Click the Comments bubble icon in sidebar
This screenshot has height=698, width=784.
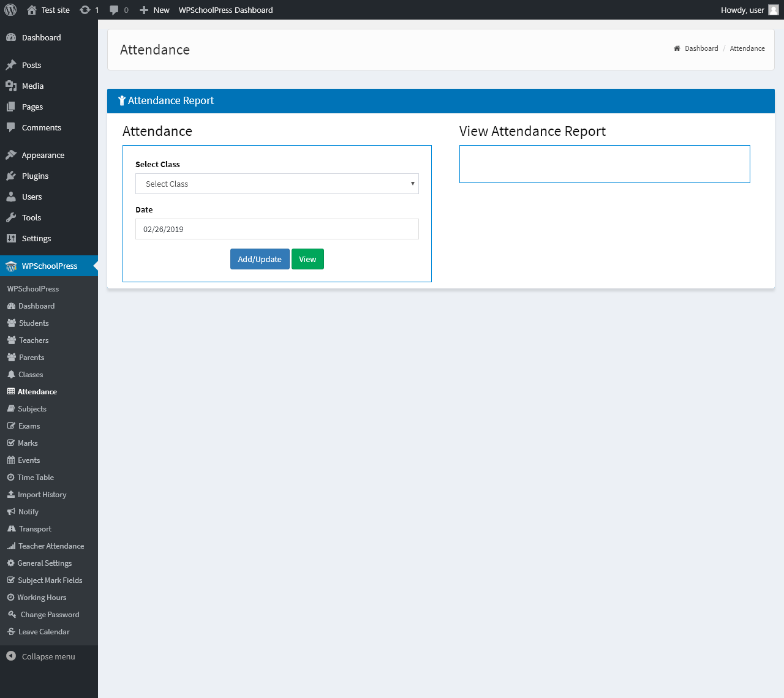11,127
